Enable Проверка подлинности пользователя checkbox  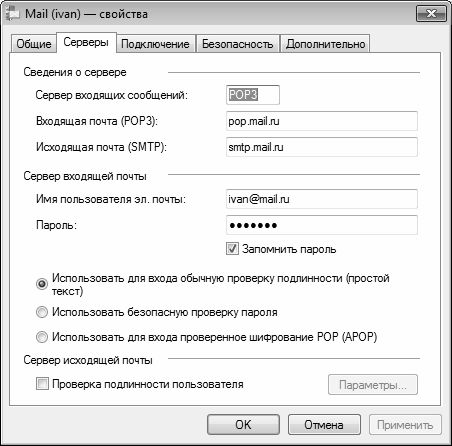[x=42, y=384]
